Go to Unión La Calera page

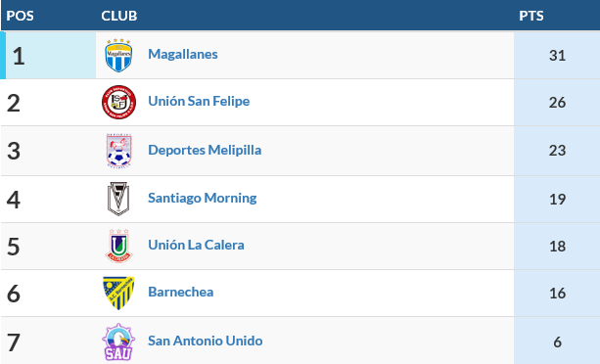tap(196, 245)
